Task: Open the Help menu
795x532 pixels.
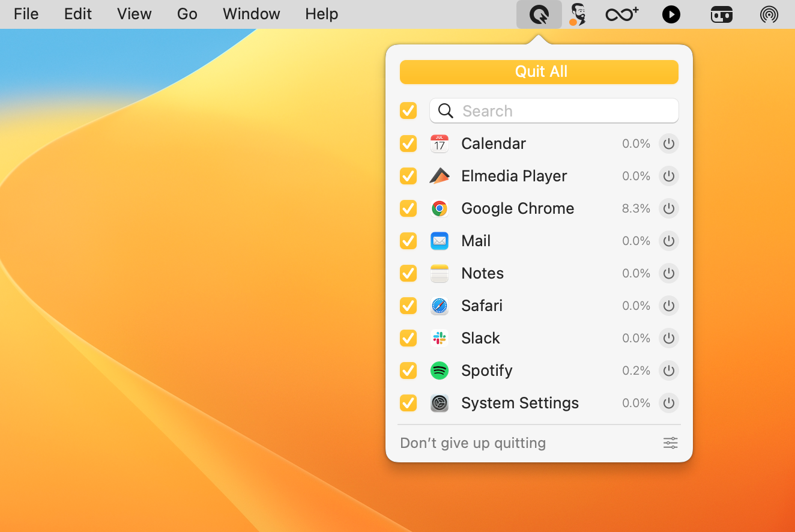Action: point(322,14)
